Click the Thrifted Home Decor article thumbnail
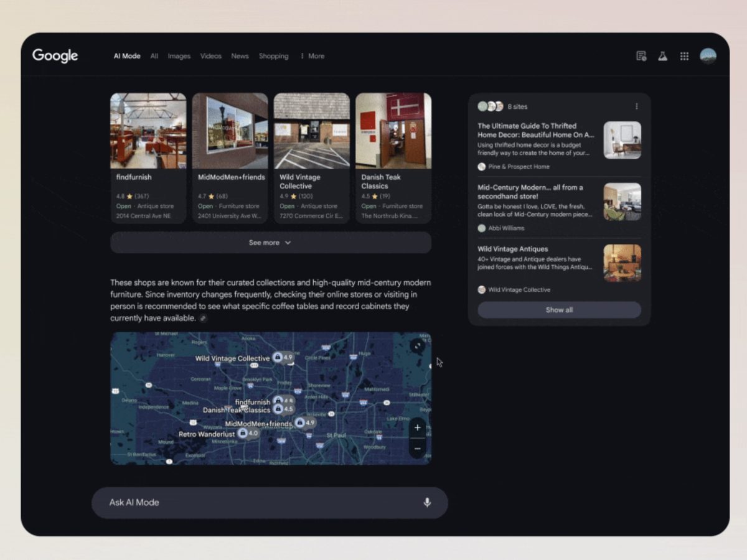The height and width of the screenshot is (560, 747). pos(622,140)
